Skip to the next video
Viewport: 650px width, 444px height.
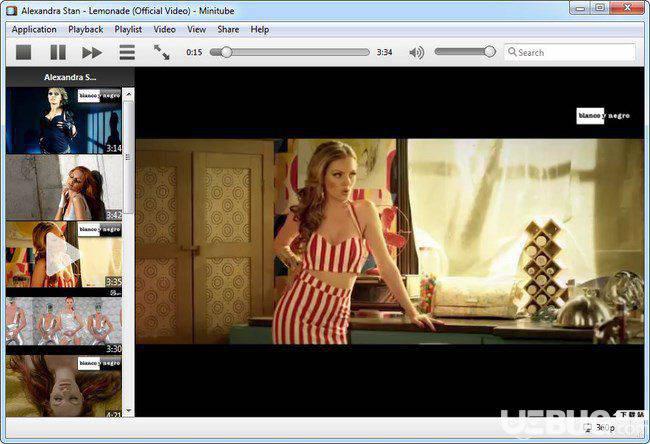pyautogui.click(x=92, y=53)
